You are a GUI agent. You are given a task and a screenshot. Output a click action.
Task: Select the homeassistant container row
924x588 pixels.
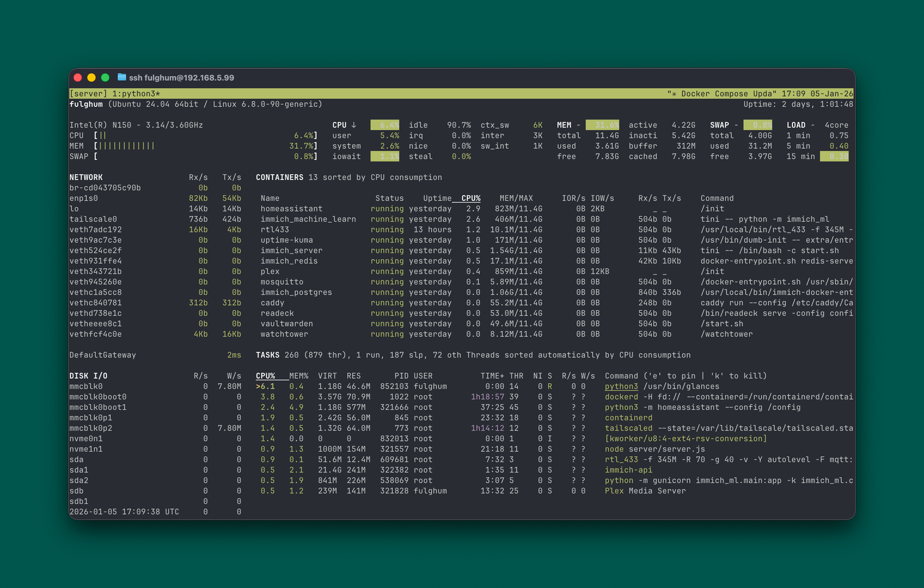[x=292, y=208]
